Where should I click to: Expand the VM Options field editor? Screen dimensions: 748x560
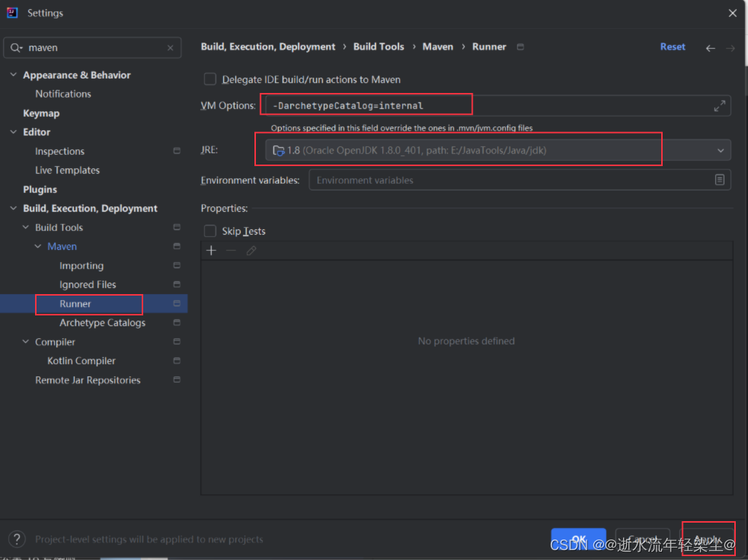point(719,106)
